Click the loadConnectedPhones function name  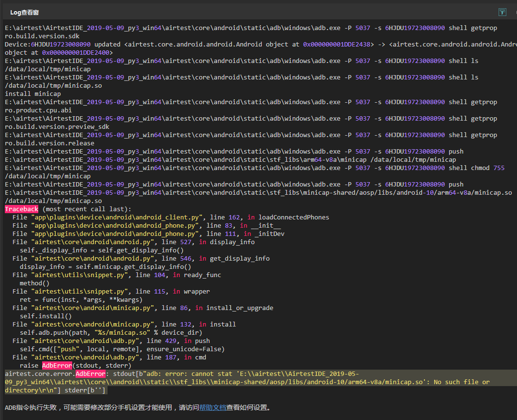click(294, 217)
